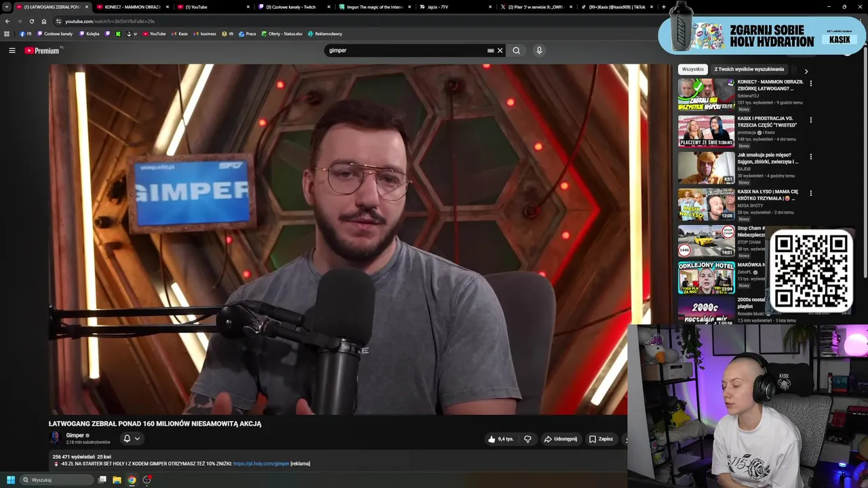The width and height of the screenshot is (868, 488).
Task: Switch to Piter X tab
Action: 536,7
